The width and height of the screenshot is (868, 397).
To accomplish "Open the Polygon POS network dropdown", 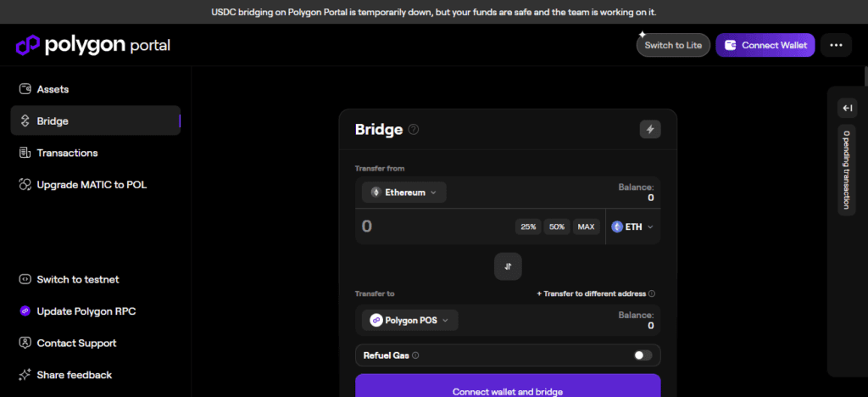I will (x=410, y=320).
